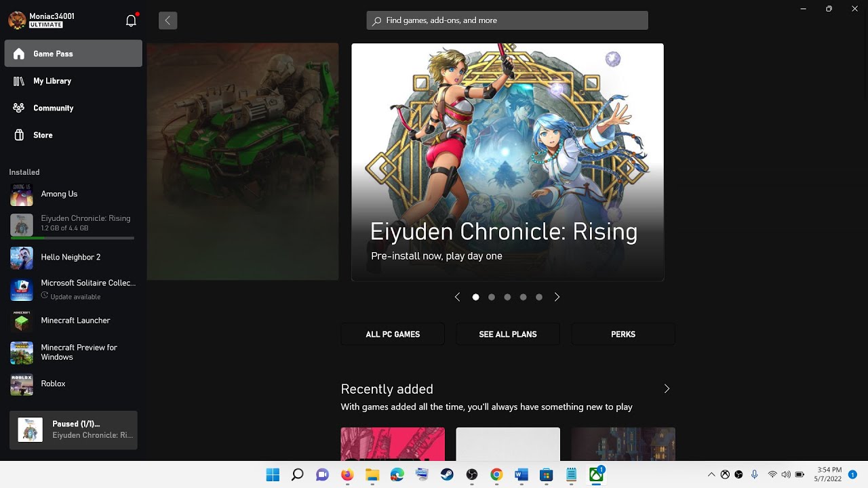The width and height of the screenshot is (868, 488).
Task: Select Among Us in installed list
Action: [x=73, y=194]
